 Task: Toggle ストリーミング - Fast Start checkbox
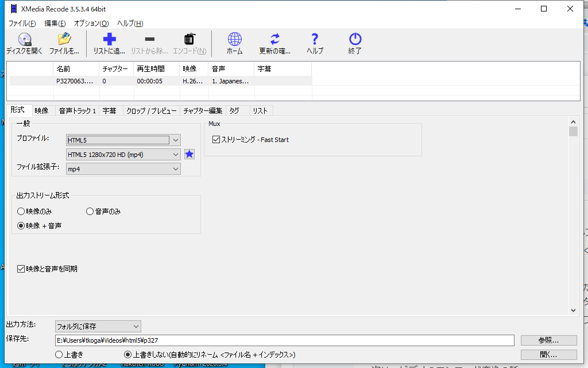coord(216,140)
